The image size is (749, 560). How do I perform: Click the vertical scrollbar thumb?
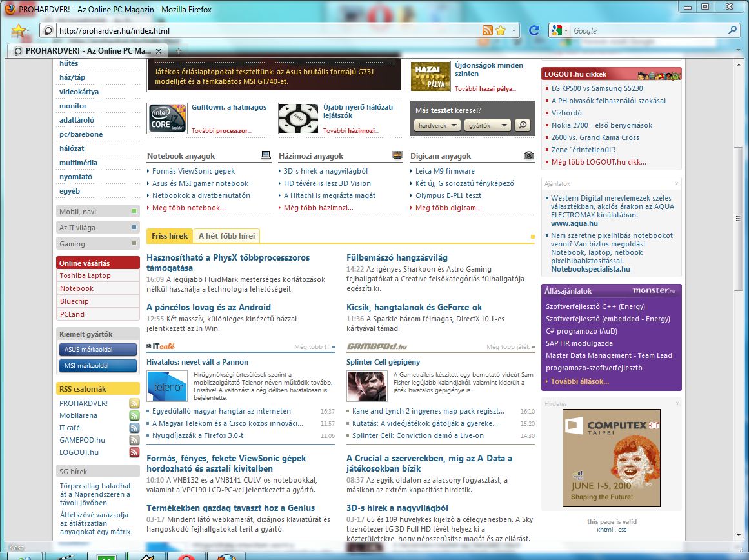739,218
